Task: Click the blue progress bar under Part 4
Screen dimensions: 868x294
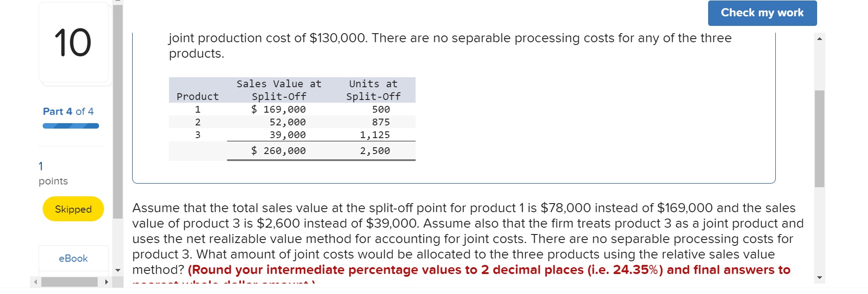Action: [x=70, y=125]
